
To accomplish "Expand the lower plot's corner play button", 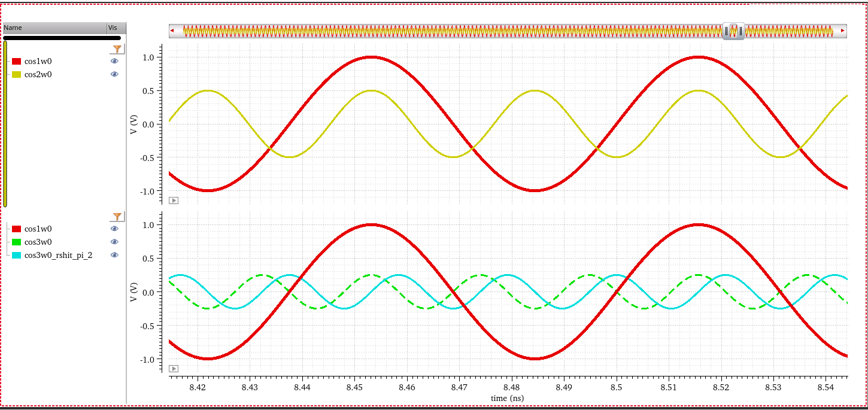I will (174, 368).
